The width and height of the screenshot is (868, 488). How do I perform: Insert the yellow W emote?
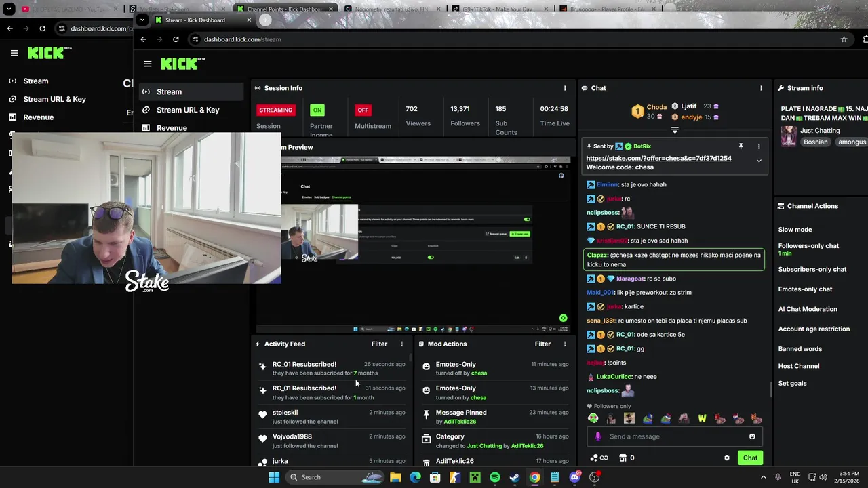(702, 418)
